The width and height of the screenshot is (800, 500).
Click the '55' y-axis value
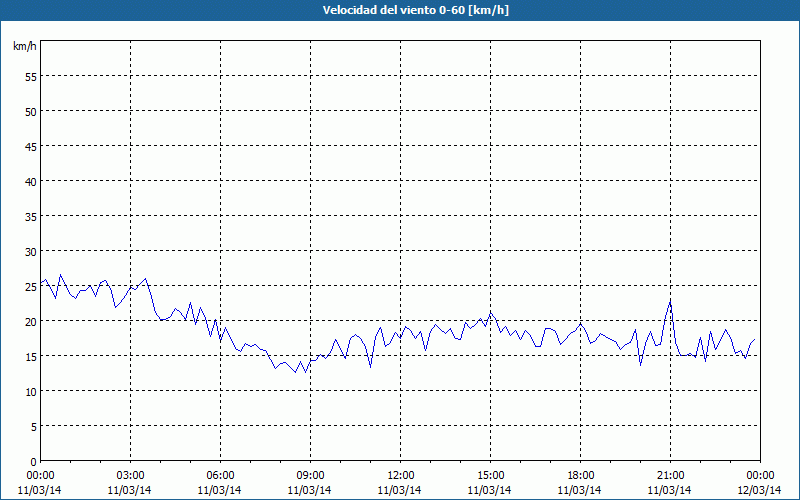point(31,77)
